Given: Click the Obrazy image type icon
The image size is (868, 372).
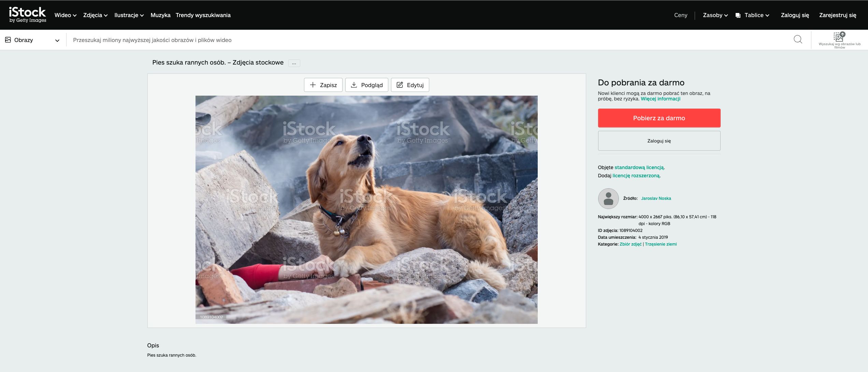Looking at the screenshot, I should pyautogui.click(x=8, y=40).
